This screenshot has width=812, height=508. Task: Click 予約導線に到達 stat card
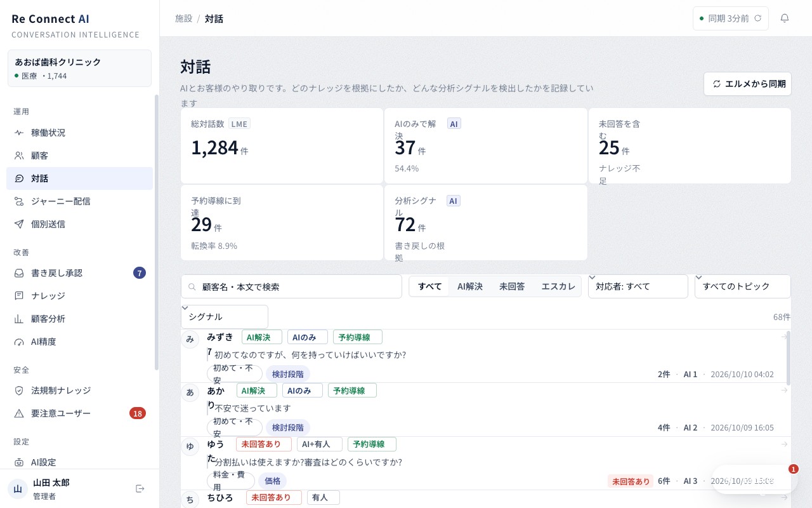click(x=282, y=223)
